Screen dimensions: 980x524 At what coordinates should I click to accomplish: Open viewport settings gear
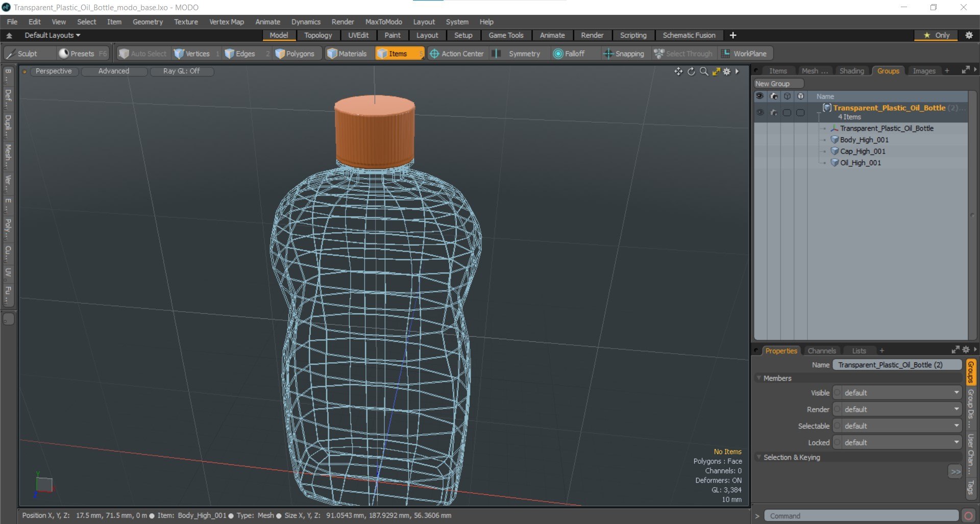pos(727,71)
